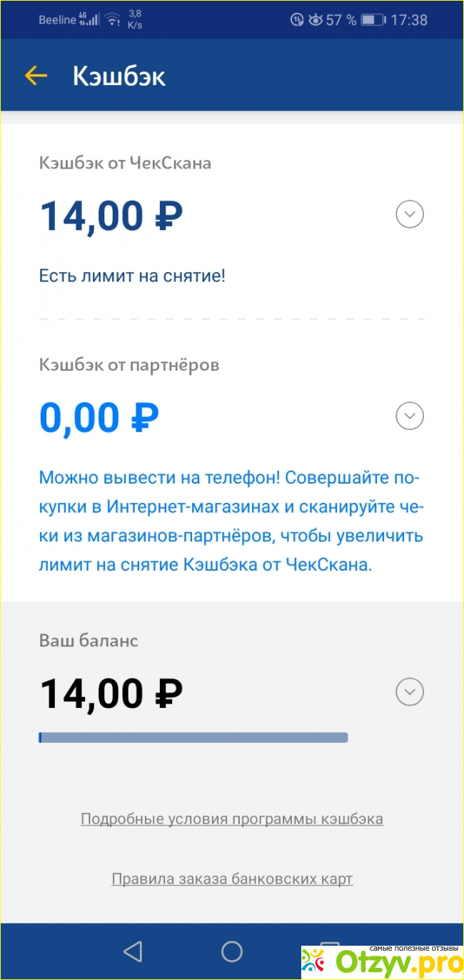Tap the 17:38 clock in status bar
The image size is (464, 980).
click(x=409, y=20)
